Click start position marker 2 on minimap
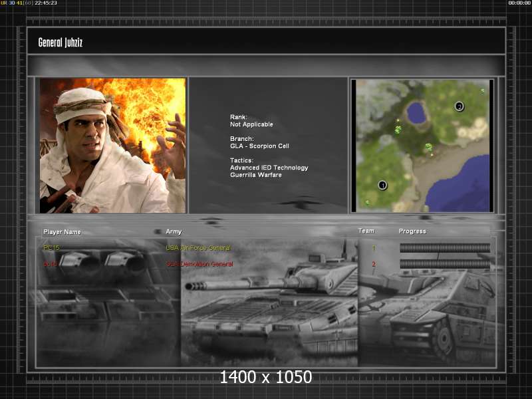This screenshot has height=399, width=532. tap(459, 106)
